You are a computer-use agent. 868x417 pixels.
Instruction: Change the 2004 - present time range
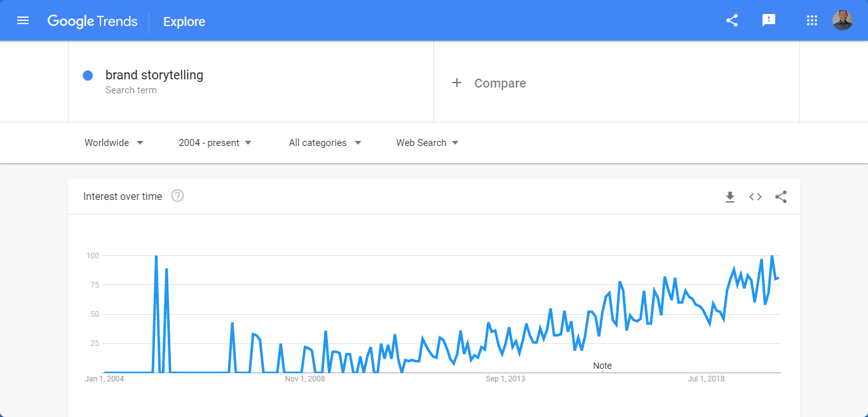point(214,142)
